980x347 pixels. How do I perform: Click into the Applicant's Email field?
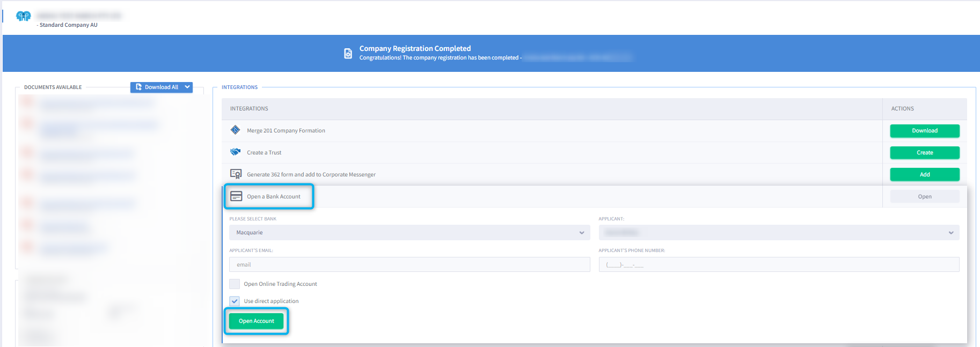pyautogui.click(x=409, y=264)
